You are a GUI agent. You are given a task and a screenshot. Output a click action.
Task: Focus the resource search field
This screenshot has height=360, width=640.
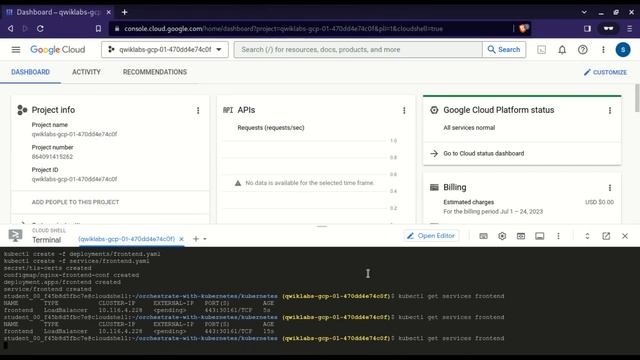(x=358, y=50)
